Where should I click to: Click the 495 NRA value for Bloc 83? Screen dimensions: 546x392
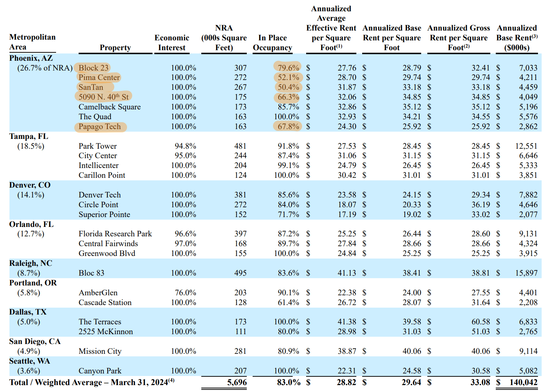(x=240, y=273)
